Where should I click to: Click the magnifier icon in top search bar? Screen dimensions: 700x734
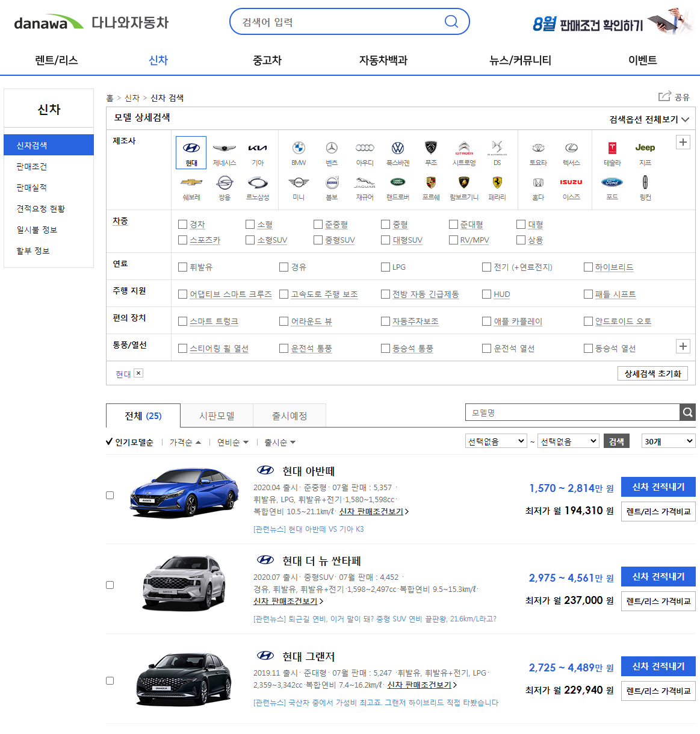[x=451, y=22]
